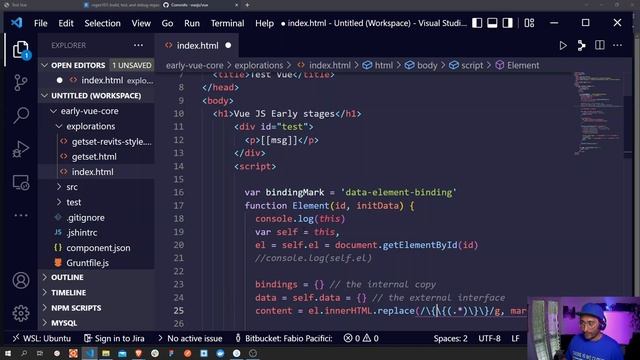Image resolution: width=640 pixels, height=360 pixels.
Task: Open the View menu
Action: (x=141, y=23)
